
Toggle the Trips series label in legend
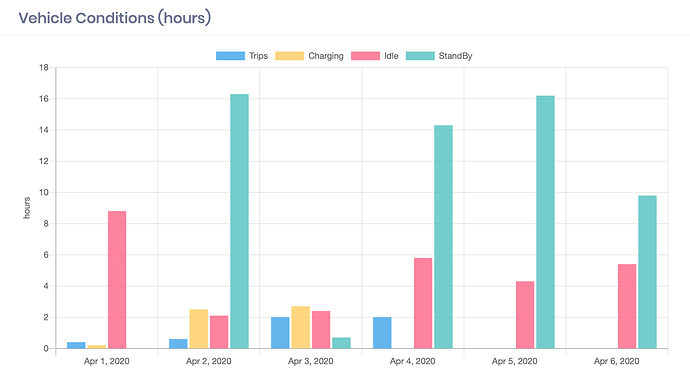[x=258, y=56]
